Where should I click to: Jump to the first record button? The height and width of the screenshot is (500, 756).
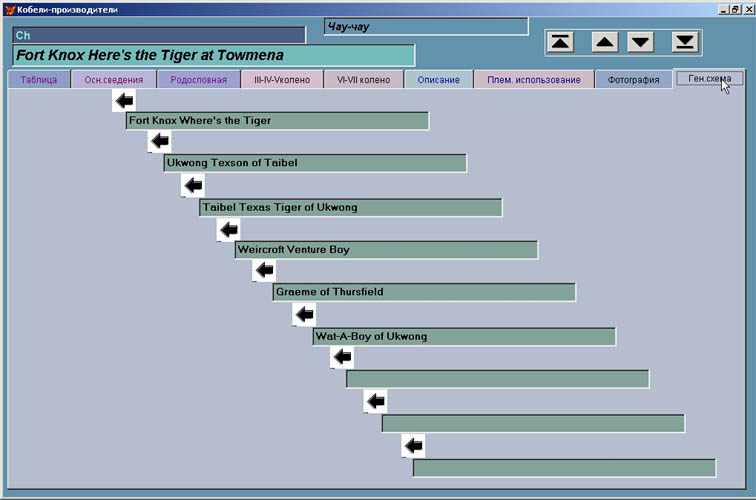[560, 42]
